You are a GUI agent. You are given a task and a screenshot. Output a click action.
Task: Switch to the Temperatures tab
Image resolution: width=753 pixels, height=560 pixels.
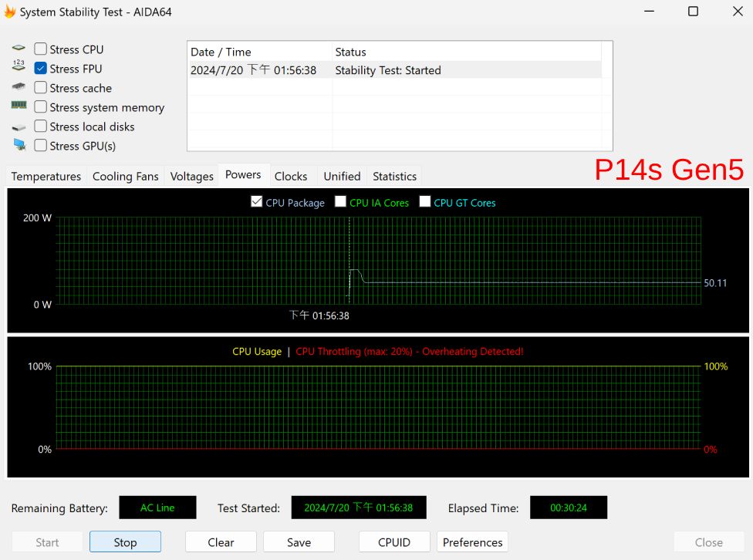tap(46, 177)
